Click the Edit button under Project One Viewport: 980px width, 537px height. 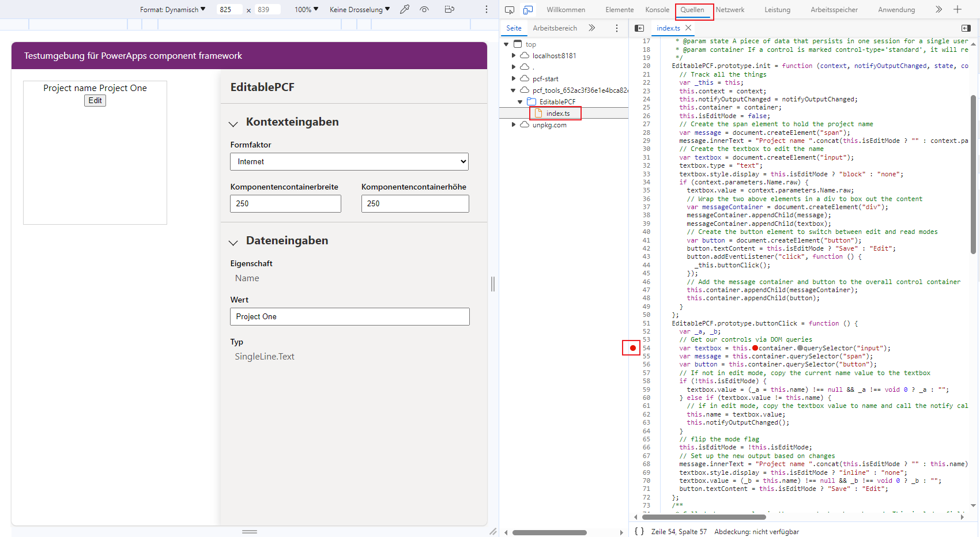[x=95, y=100]
